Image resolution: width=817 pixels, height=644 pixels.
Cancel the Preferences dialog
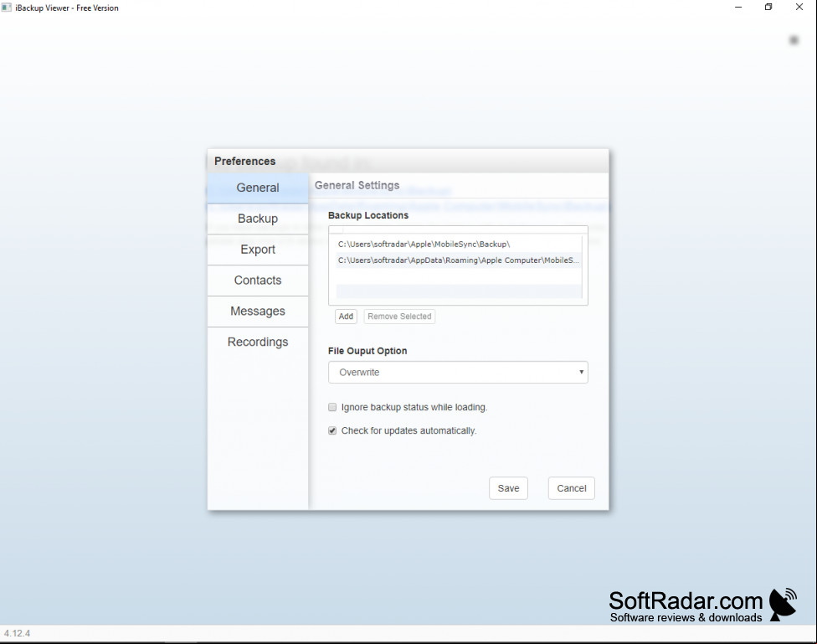(572, 488)
